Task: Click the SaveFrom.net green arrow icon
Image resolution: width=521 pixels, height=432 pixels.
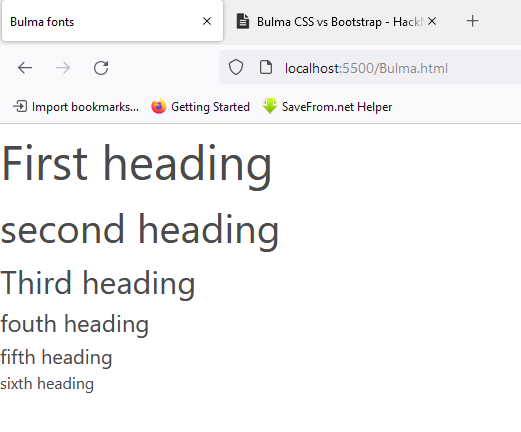Action: click(270, 106)
